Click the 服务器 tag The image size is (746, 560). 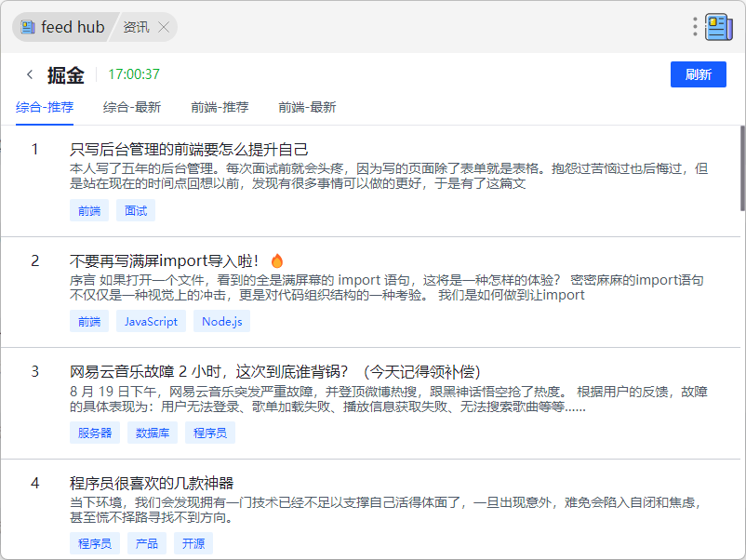(95, 433)
